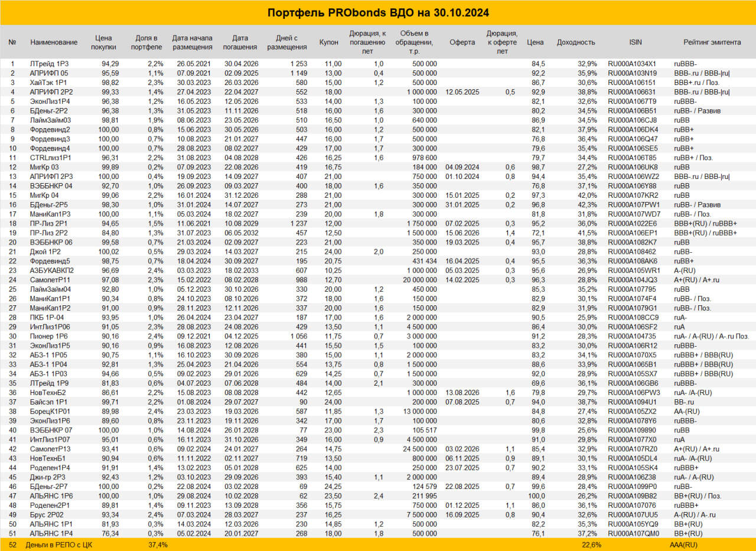Click the 'ISIN' column header
This screenshot has width=756, height=551.
pyautogui.click(x=636, y=43)
